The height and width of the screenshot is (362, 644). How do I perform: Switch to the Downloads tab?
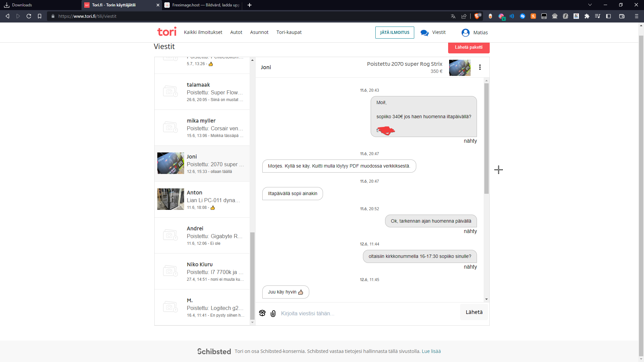(x=40, y=5)
